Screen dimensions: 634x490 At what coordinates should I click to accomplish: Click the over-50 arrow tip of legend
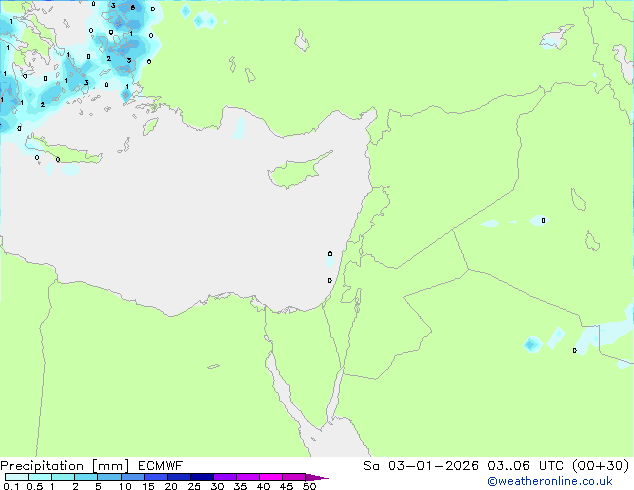pyautogui.click(x=317, y=477)
